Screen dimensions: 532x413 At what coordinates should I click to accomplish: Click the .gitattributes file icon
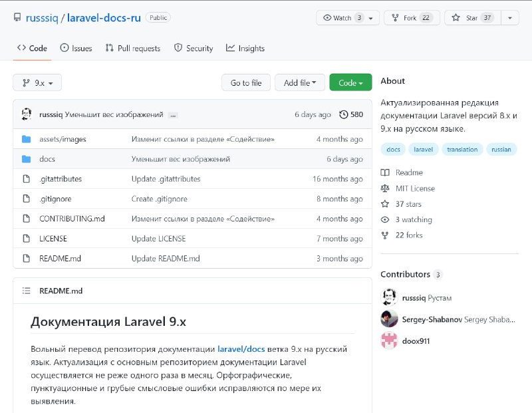(26, 179)
